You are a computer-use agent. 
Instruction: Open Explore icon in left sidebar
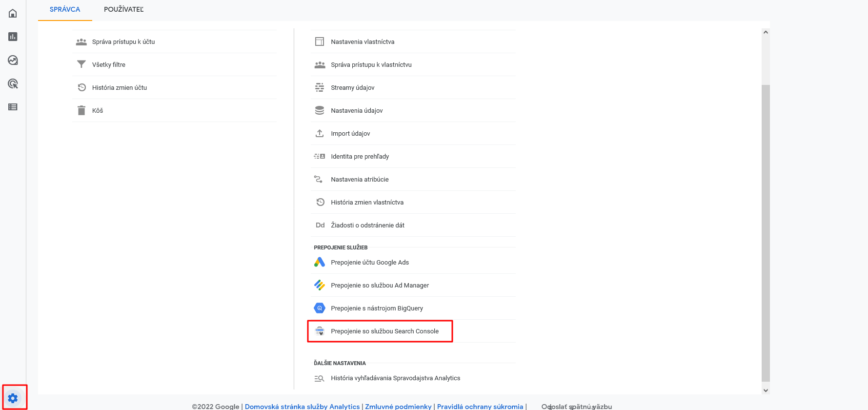click(13, 60)
